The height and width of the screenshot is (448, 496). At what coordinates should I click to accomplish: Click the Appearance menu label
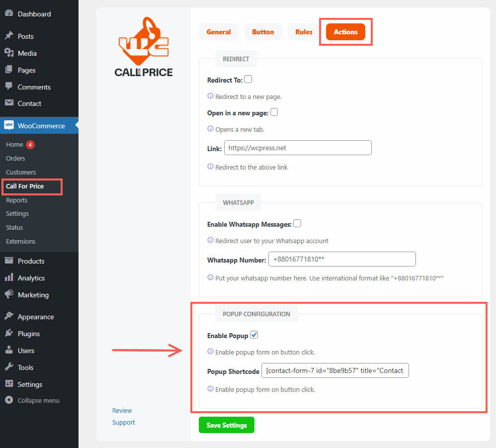[36, 317]
